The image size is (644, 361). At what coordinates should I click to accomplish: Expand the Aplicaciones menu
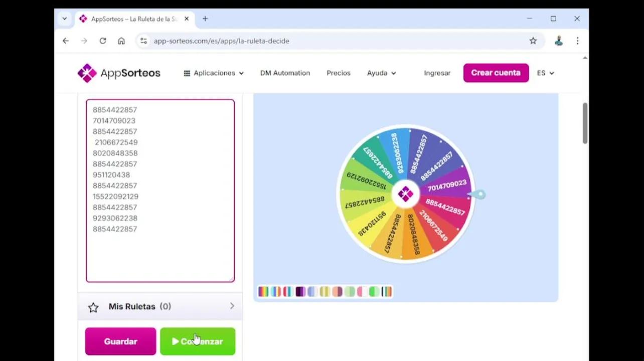[x=214, y=73]
